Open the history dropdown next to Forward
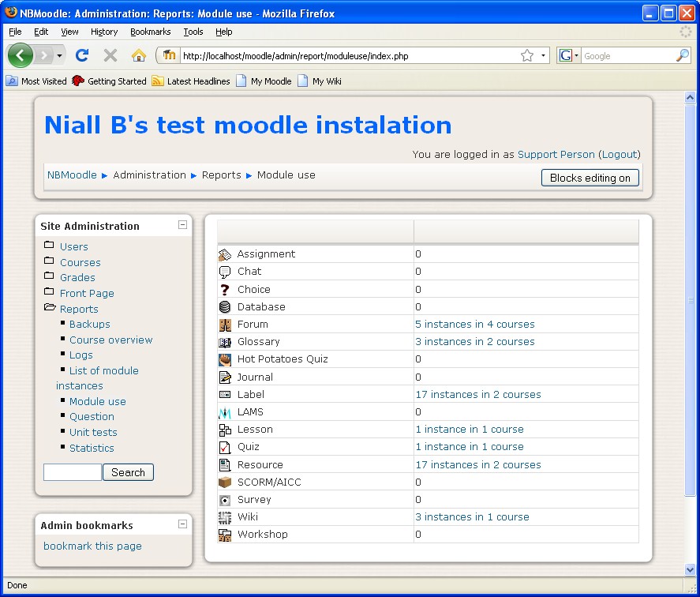700x597 pixels. [x=59, y=56]
